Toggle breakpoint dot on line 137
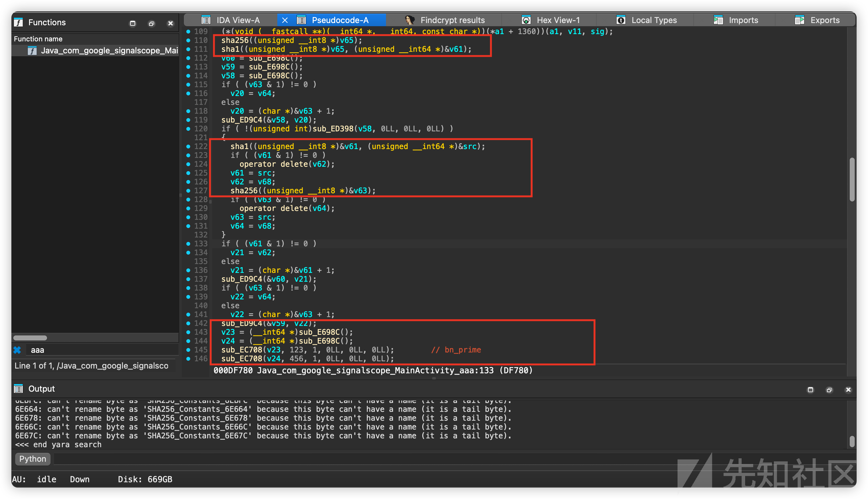 (x=188, y=279)
